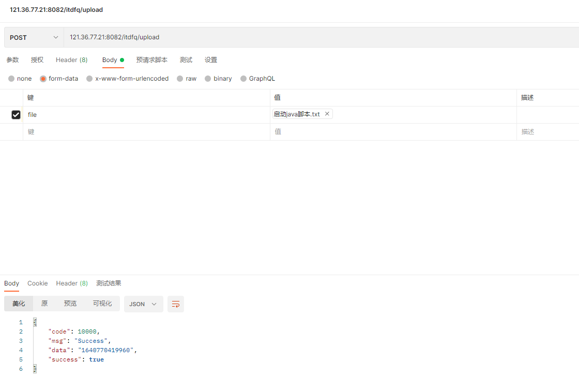Viewport: 579px width, 392px height.
Task: Open the JSON format dropdown
Action: [x=143, y=304]
